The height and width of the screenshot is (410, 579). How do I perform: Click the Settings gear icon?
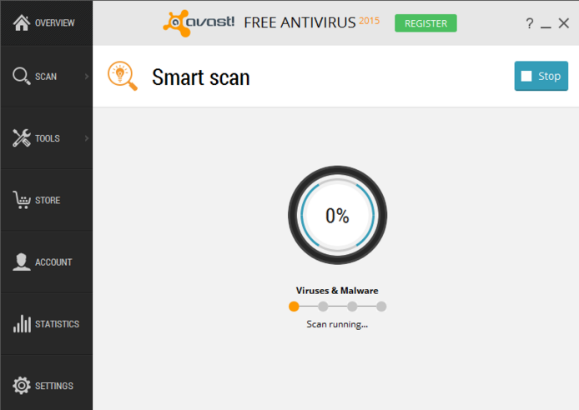(21, 386)
